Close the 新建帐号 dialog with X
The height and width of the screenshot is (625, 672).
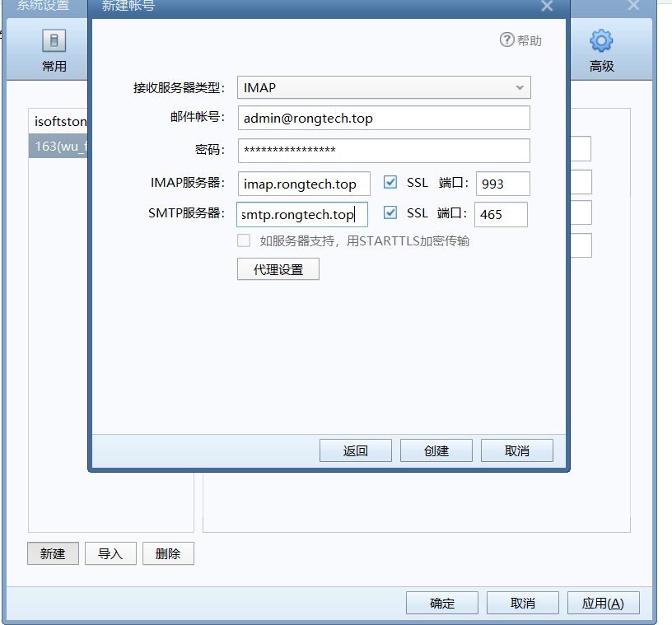point(546,7)
